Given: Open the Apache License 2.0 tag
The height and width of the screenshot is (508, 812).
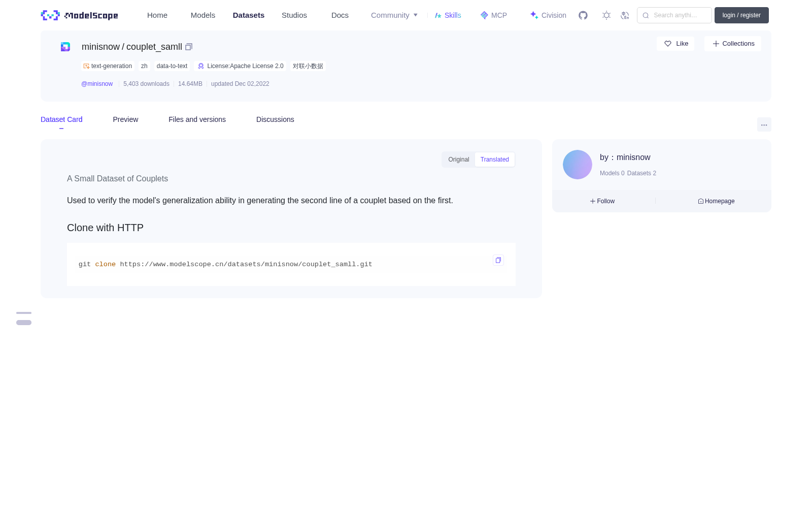Looking at the screenshot, I should [240, 66].
